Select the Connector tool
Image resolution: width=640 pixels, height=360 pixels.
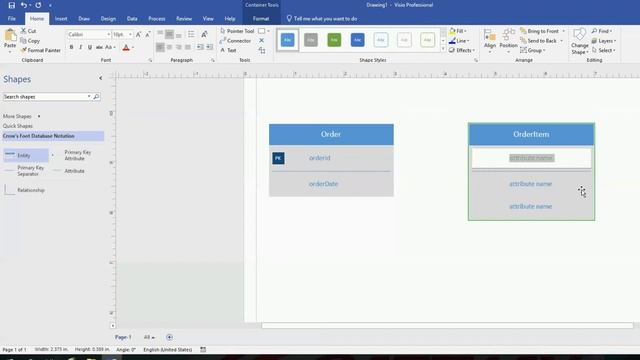click(236, 41)
